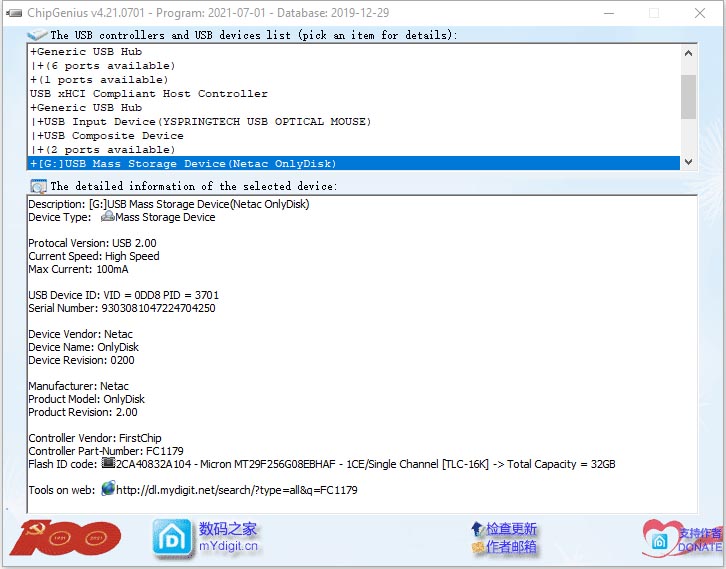Image resolution: width=726 pixels, height=569 pixels.
Task: Click the Serial Number 9303081047224704250 line
Action: point(122,308)
